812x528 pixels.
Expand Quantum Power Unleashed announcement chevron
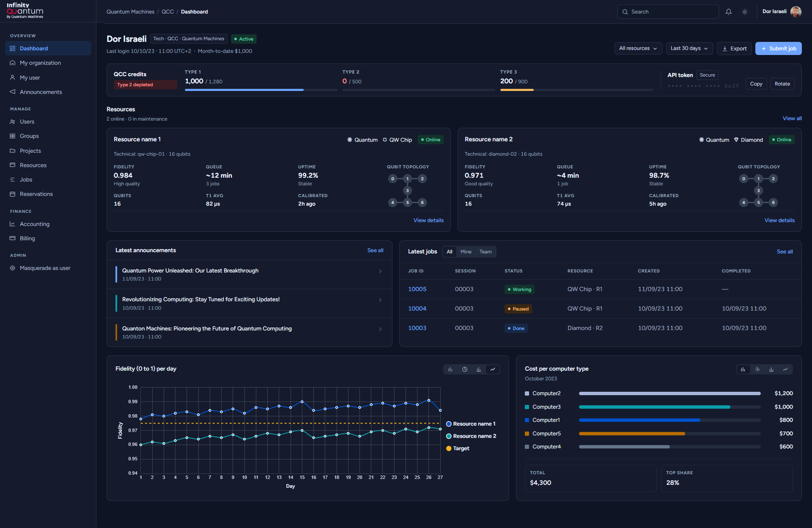380,271
